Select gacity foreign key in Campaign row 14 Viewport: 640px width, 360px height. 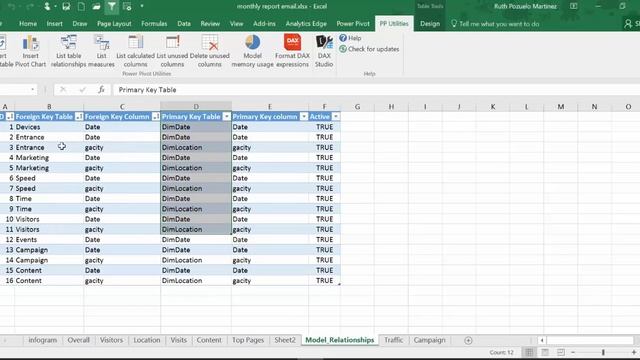pyautogui.click(x=122, y=260)
